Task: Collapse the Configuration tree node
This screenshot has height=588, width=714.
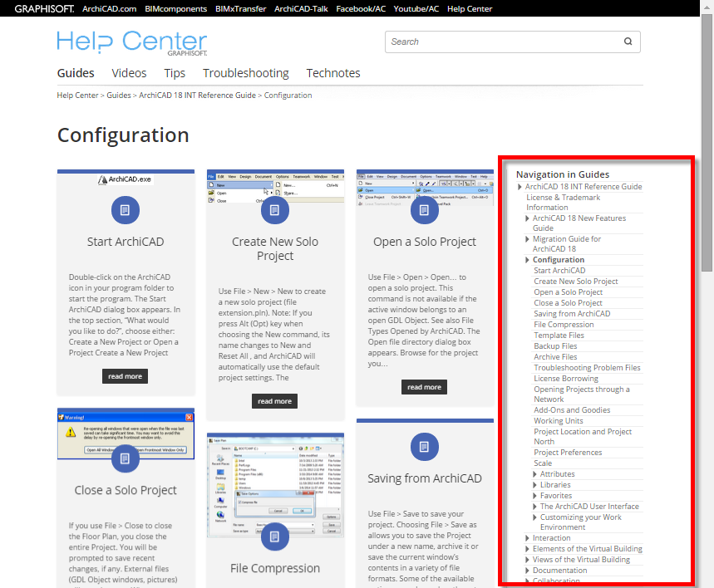Action: (527, 260)
